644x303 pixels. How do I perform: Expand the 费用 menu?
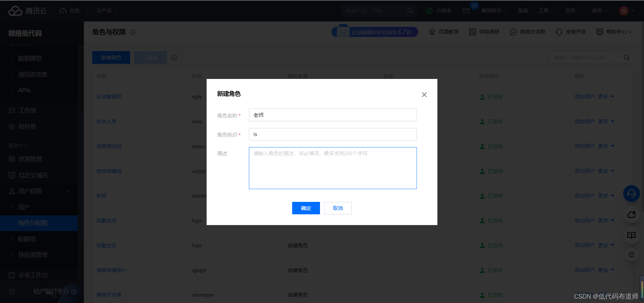(599, 11)
